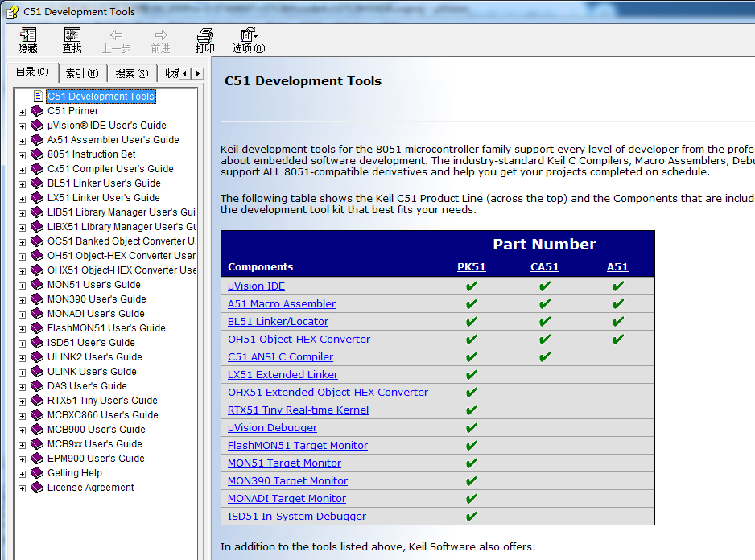Viewport: 755px width, 560px height.
Task: Expand the MCB900 User's Guide node
Action: (23, 430)
